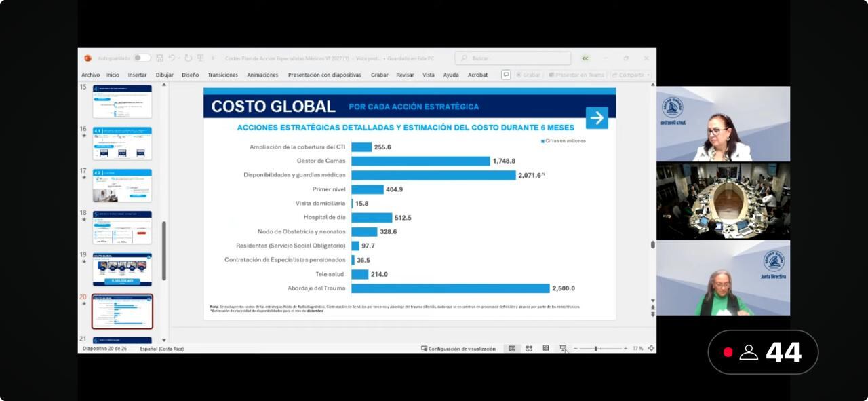This screenshot has width=868, height=401.
Task: Click fit slide to window icon
Action: 651,349
